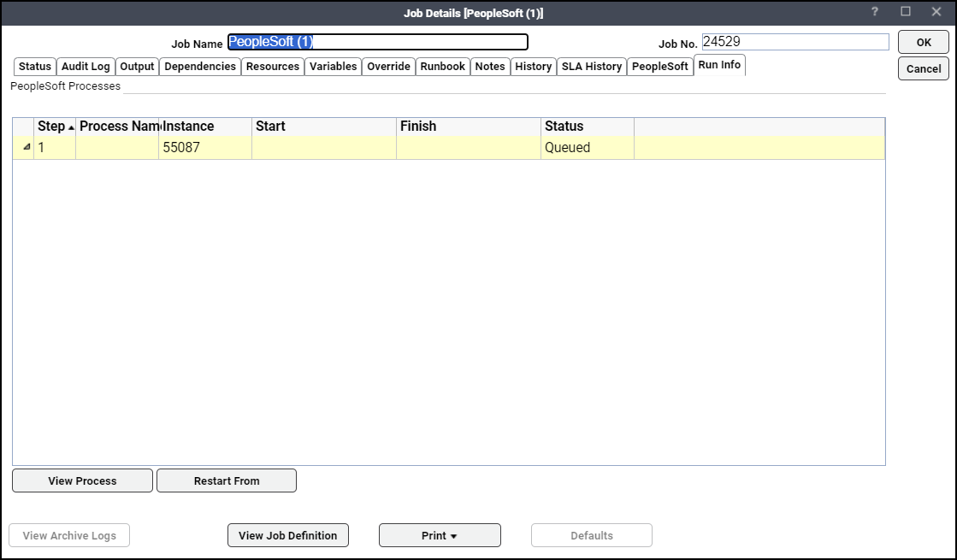View the Notes tab

490,67
